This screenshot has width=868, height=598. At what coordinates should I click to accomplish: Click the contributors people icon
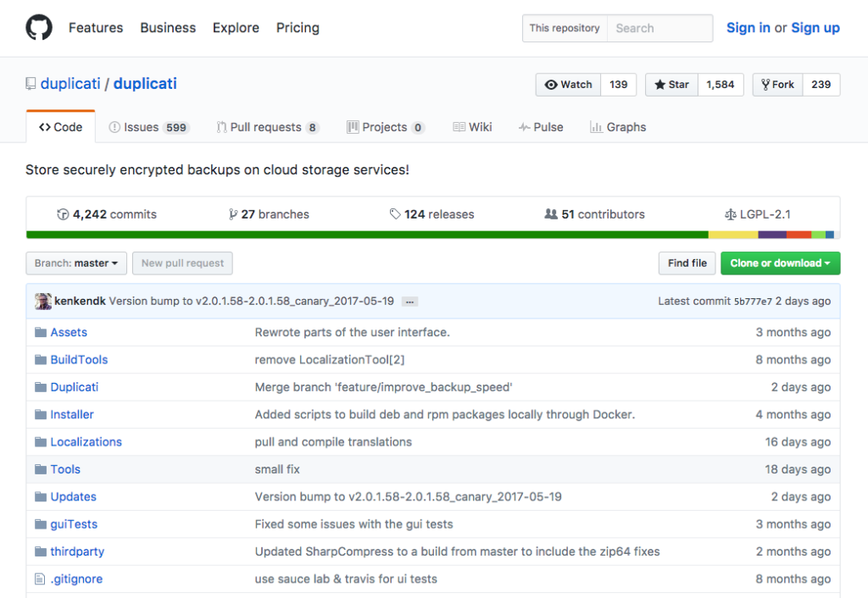coord(551,214)
